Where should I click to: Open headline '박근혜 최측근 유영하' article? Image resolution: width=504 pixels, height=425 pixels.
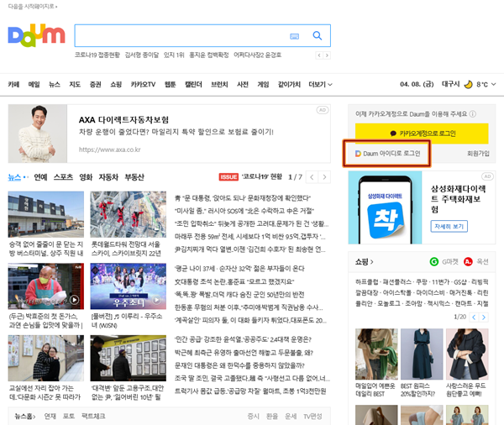point(244,353)
